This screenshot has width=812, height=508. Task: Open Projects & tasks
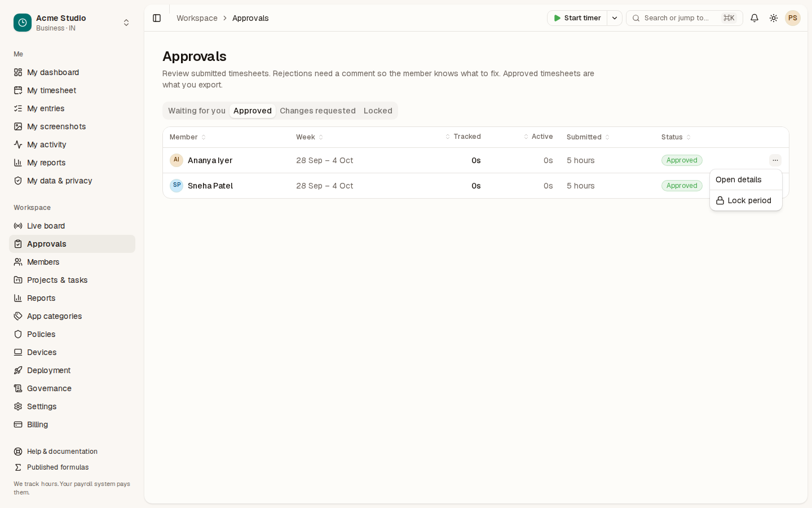click(72, 280)
